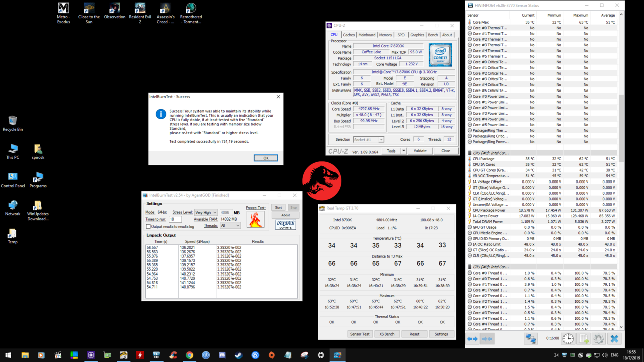Screen dimensions: 644x362
Task: Switch to CPU-Z Memory tab
Action: [x=386, y=35]
